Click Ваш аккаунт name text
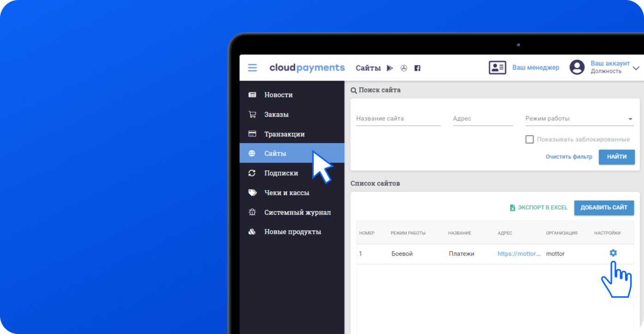This screenshot has height=334, width=644. (610, 63)
